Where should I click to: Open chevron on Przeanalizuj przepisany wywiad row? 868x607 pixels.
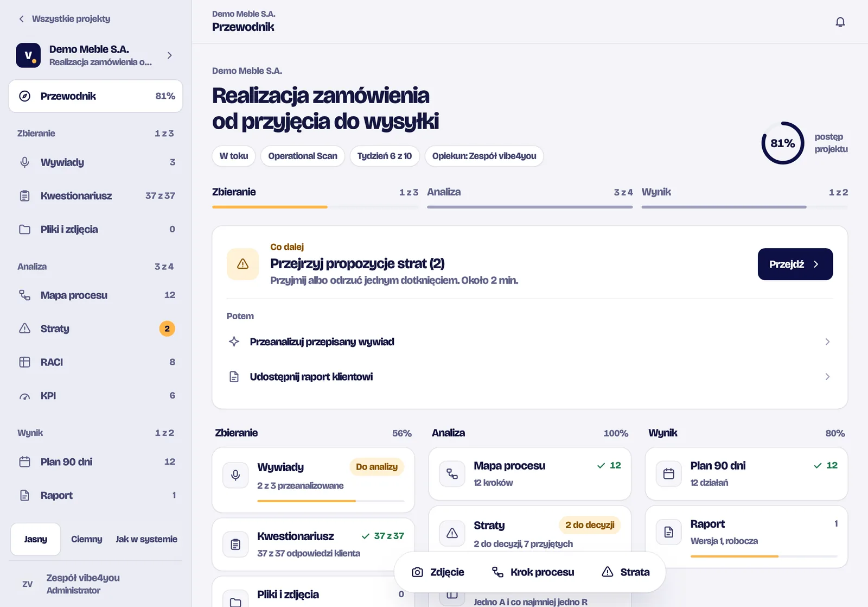click(x=827, y=342)
